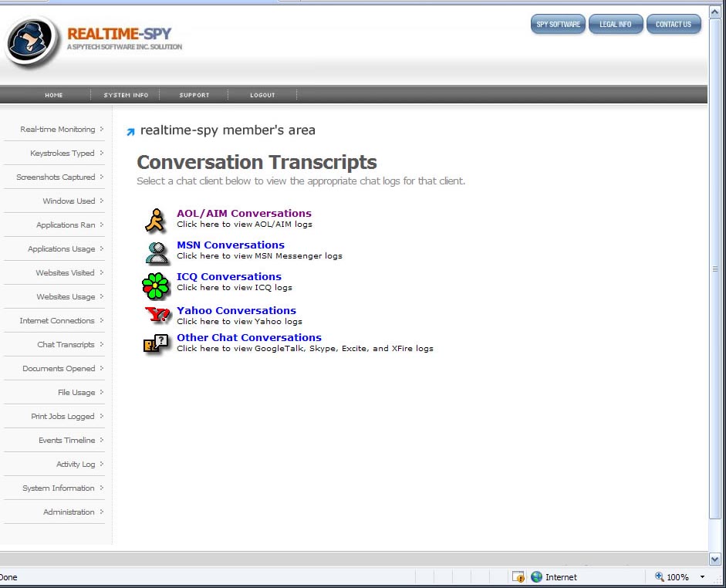Open Keystrokes Typed in the sidebar
The image size is (726, 588).
62,154
